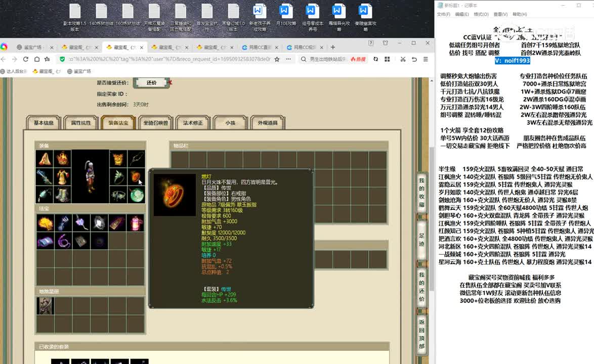Open 我的收藏 side button
Image resolution: width=594 pixels, height=364 pixels.
pos(421,192)
